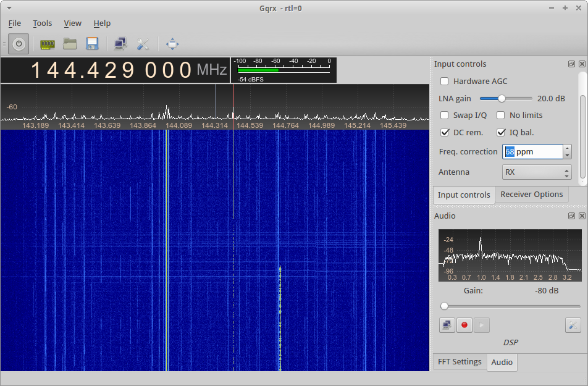Viewport: 588px width, 386px height.
Task: Click the -54 dBFS meter reading
Action: pos(251,79)
